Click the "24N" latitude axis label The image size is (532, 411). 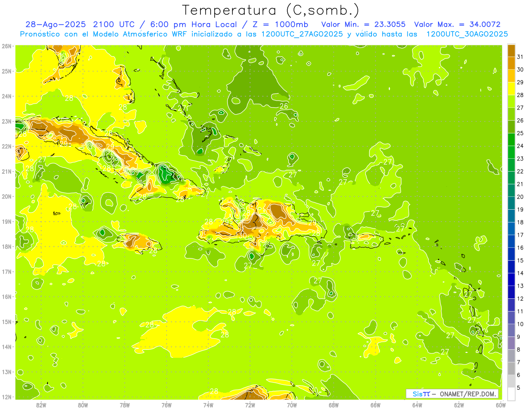(x=6, y=96)
